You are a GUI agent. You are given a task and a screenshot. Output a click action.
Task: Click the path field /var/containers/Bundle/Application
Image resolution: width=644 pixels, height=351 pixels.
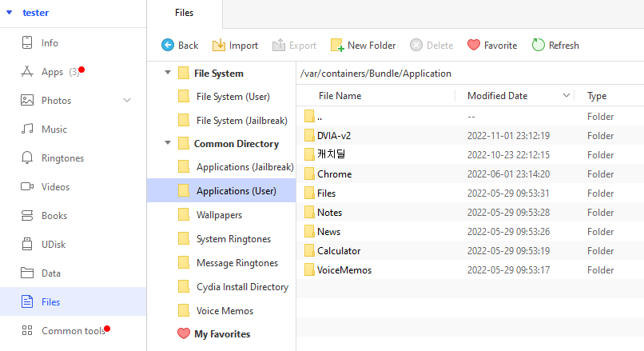point(376,74)
